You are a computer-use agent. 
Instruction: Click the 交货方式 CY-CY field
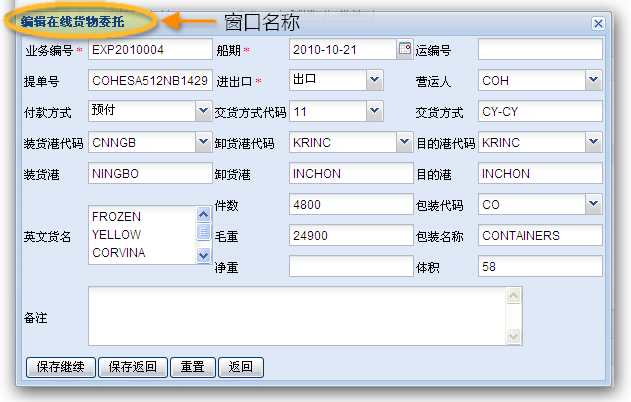[540, 111]
